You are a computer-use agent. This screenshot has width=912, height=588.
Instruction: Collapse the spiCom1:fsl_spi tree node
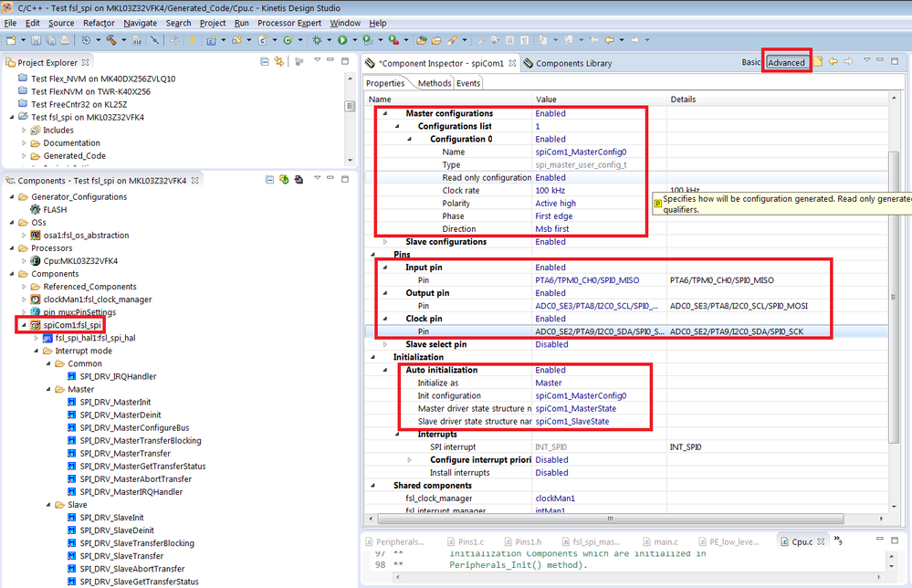[x=24, y=325]
